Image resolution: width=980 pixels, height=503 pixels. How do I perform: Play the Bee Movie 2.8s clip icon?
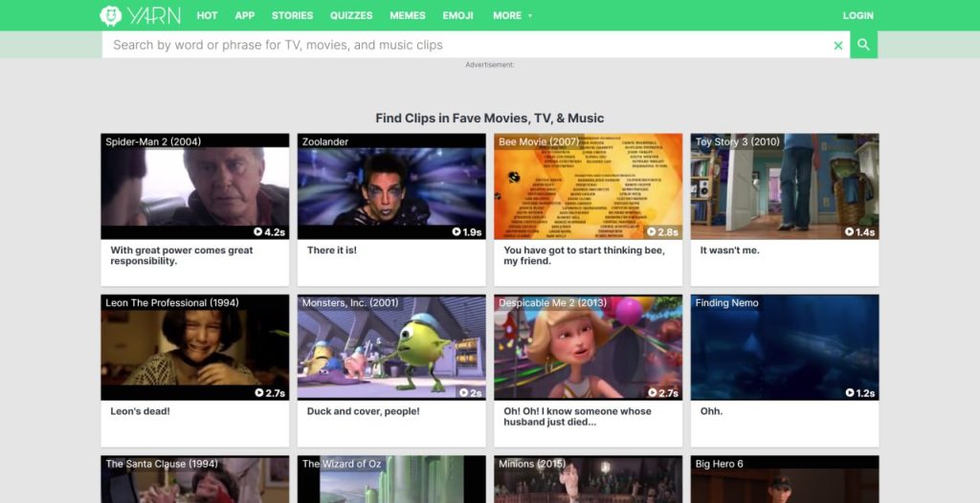(x=651, y=231)
